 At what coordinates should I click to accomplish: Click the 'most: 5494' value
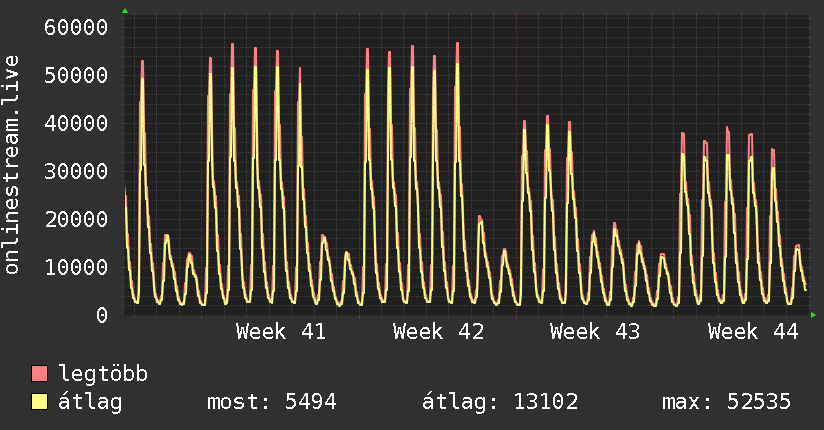pyautogui.click(x=272, y=402)
